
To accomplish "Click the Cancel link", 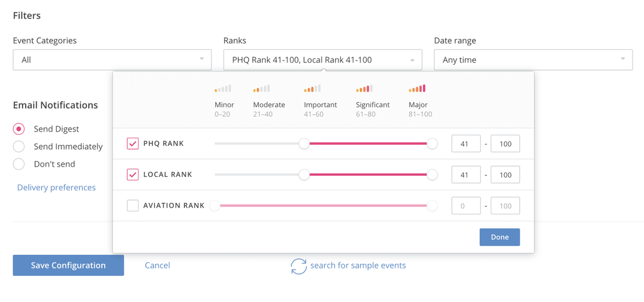I will [x=157, y=265].
